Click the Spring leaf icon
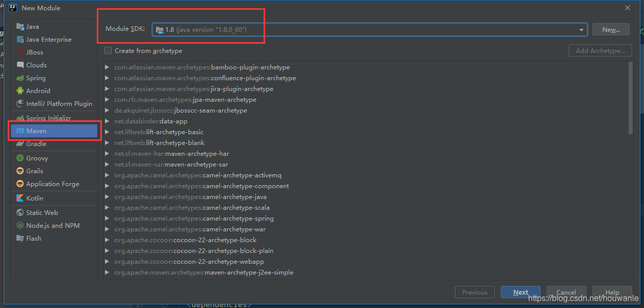This screenshot has width=644, height=308. 20,78
